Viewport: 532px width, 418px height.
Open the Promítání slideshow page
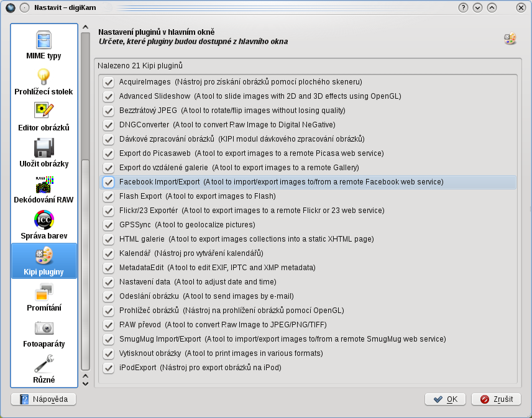(44, 298)
